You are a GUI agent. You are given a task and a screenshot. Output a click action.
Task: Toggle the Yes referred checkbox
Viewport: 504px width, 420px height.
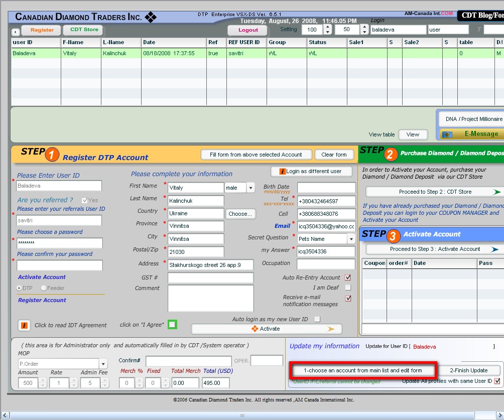coord(85,200)
